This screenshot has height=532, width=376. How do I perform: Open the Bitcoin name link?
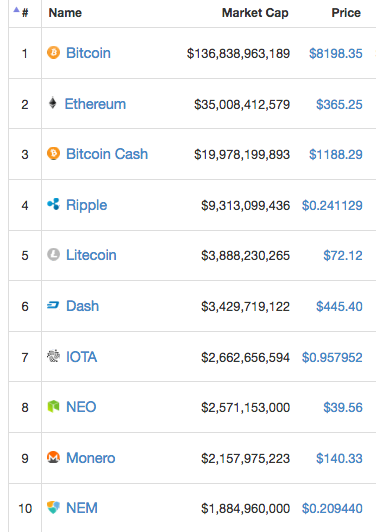pos(88,53)
